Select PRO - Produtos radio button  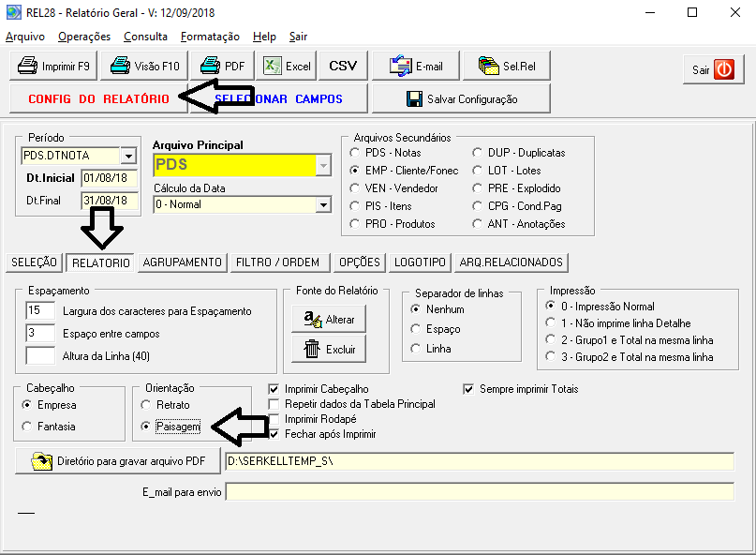(354, 224)
